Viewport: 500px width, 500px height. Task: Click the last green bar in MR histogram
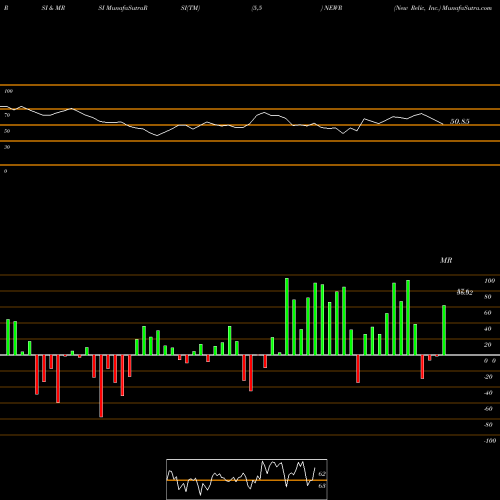tap(444, 330)
